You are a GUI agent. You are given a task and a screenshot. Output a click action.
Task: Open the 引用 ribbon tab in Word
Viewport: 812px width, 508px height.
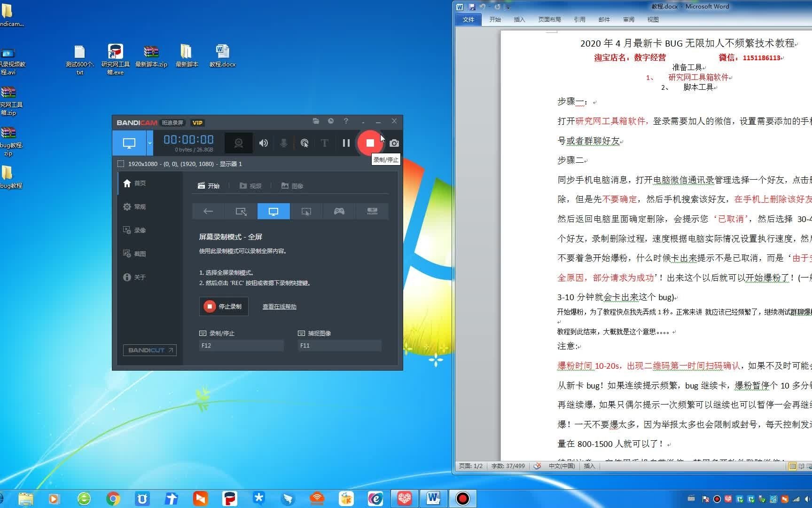579,19
